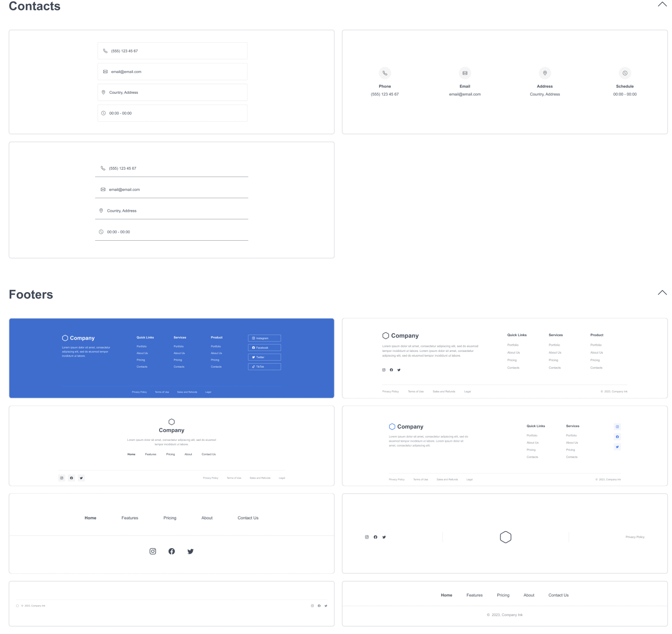Click the boxed email@email.com field

[172, 72]
